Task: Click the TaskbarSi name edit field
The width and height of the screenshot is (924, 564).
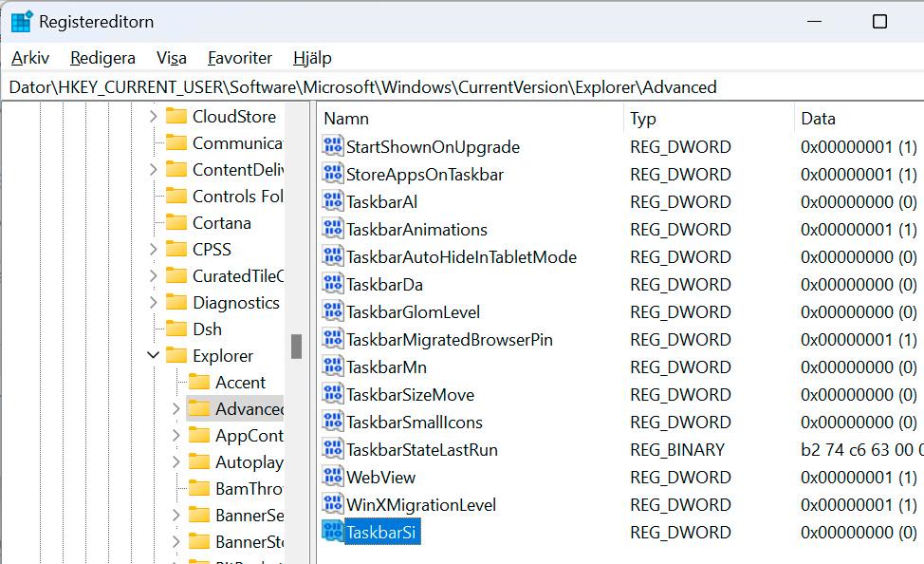Action: [x=382, y=532]
